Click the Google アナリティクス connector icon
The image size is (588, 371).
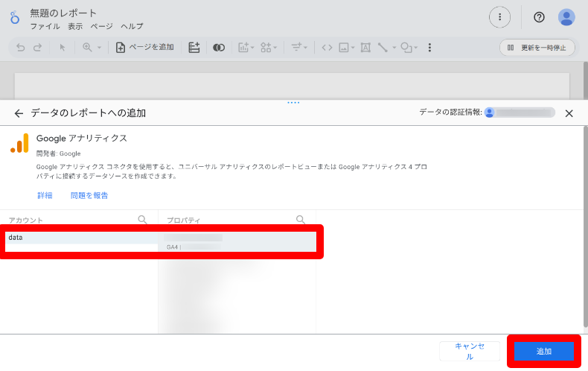pyautogui.click(x=19, y=143)
